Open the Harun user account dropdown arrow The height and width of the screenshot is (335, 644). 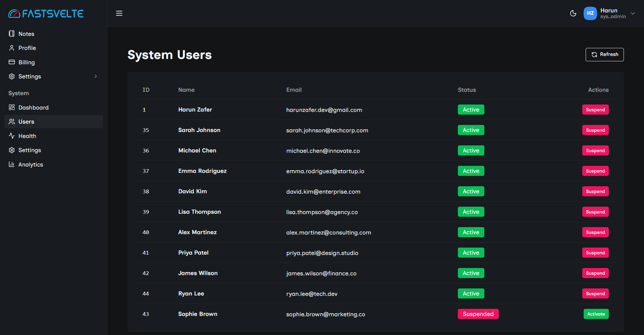(x=633, y=13)
